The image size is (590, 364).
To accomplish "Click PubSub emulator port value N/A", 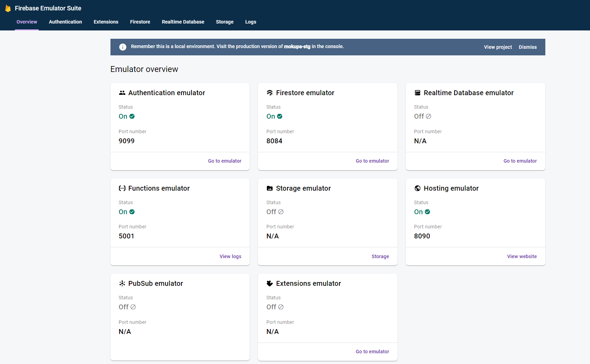I will point(125,331).
